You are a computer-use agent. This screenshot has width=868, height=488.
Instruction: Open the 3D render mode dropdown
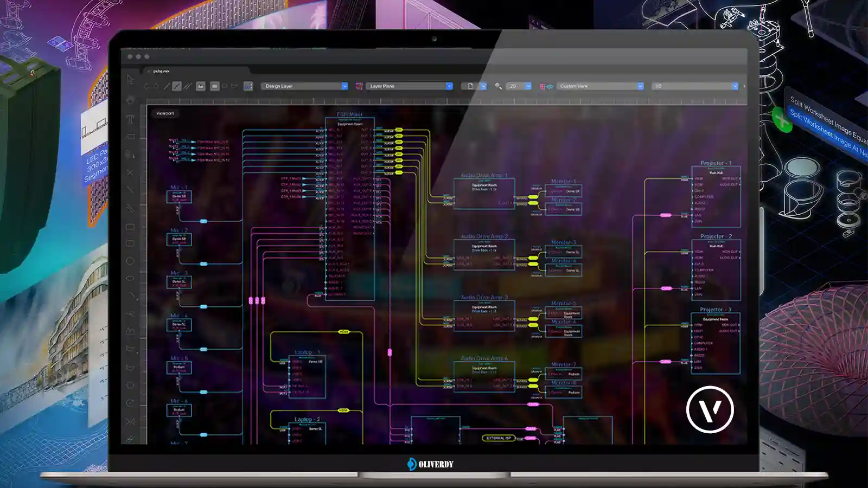(695, 86)
